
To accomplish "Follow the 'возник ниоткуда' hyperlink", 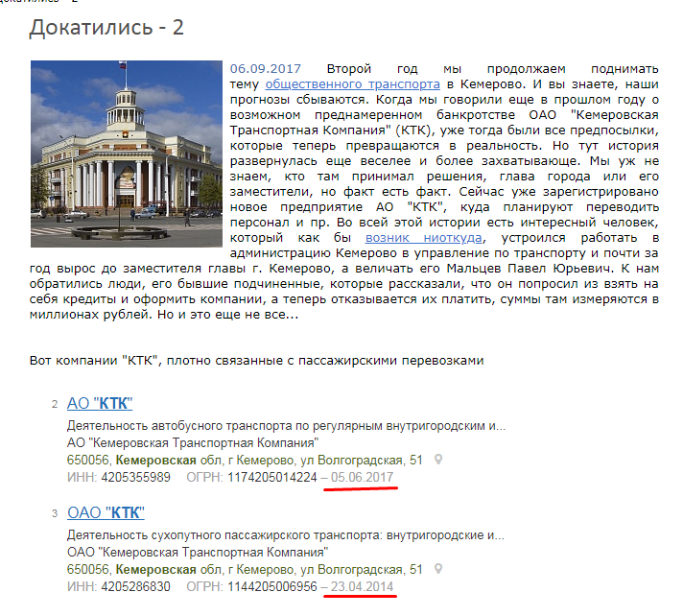I will [x=423, y=238].
